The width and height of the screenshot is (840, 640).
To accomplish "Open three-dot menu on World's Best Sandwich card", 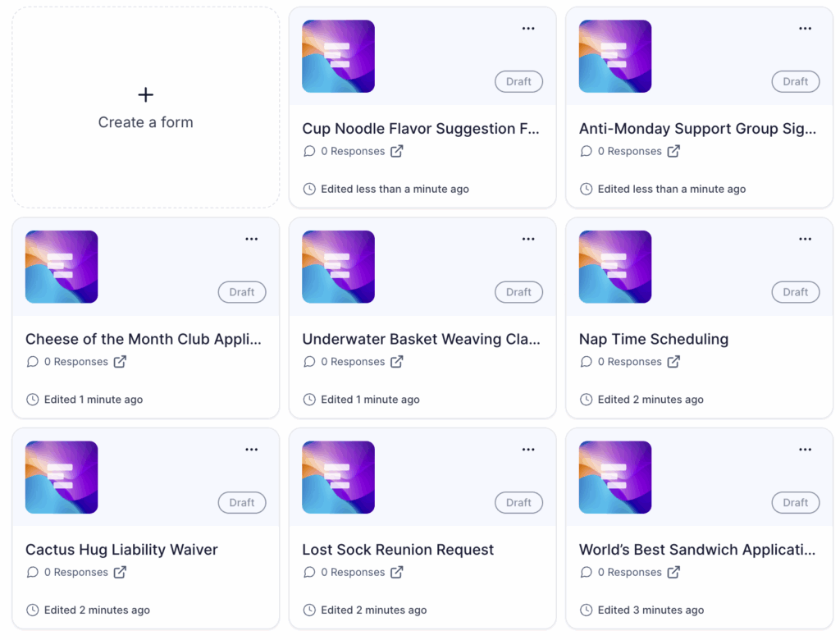I will point(806,450).
